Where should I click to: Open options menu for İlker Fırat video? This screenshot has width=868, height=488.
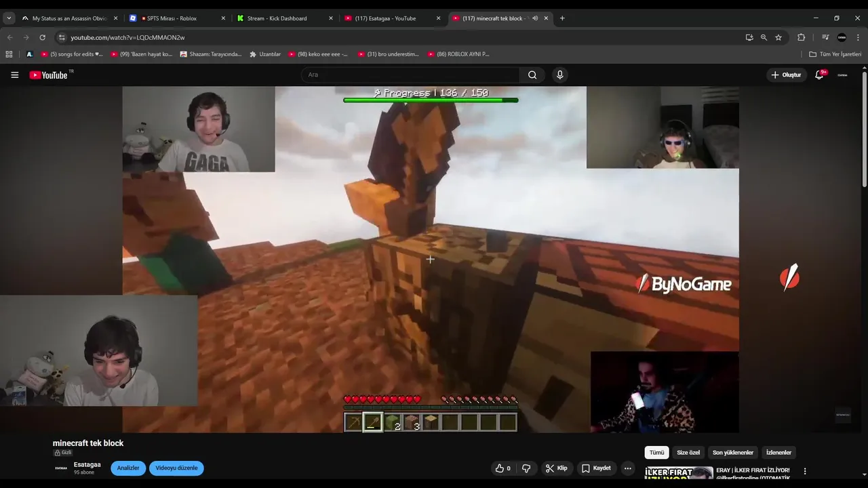point(805,471)
